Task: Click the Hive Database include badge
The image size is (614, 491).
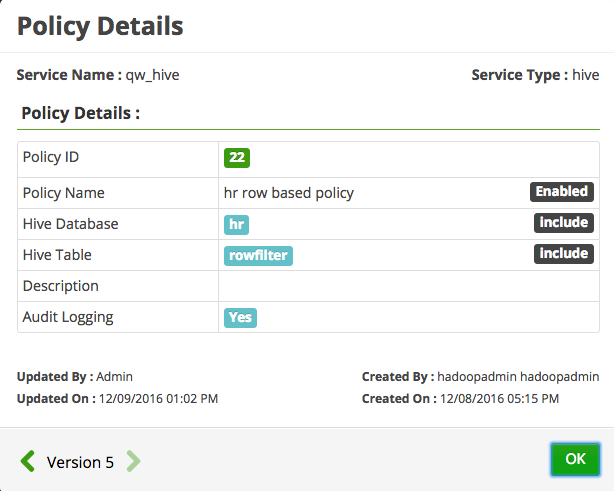Action: [563, 222]
